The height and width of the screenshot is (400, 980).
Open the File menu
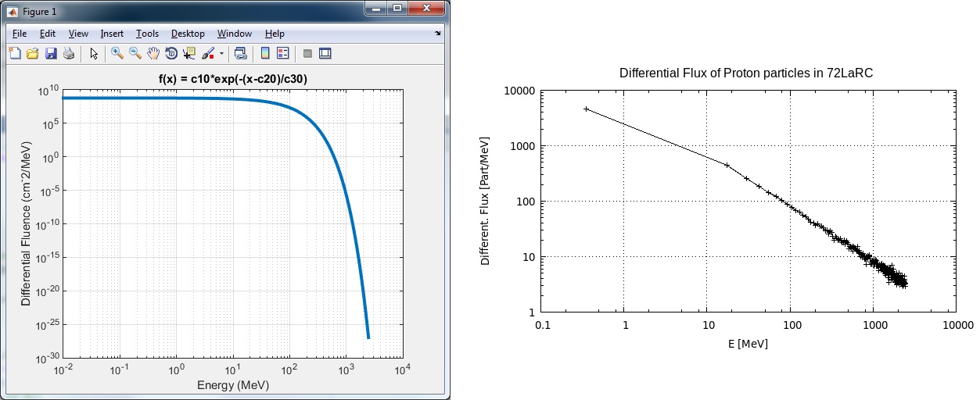(20, 34)
